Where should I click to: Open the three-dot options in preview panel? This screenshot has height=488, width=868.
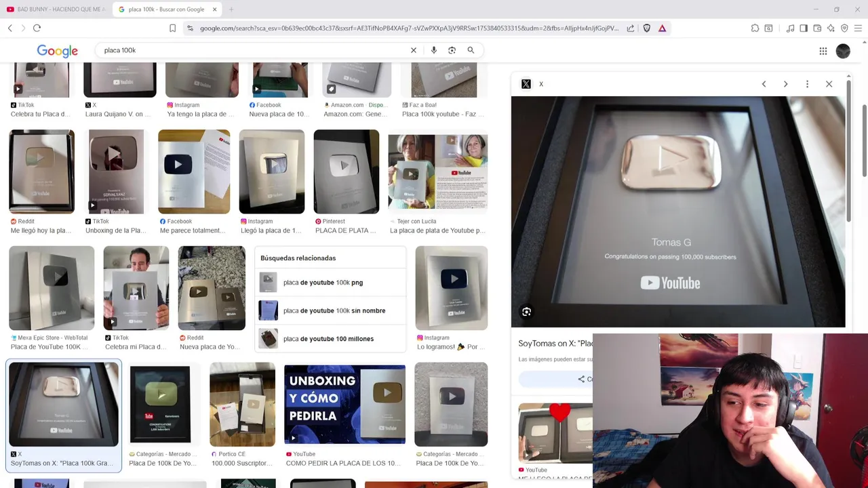[807, 84]
